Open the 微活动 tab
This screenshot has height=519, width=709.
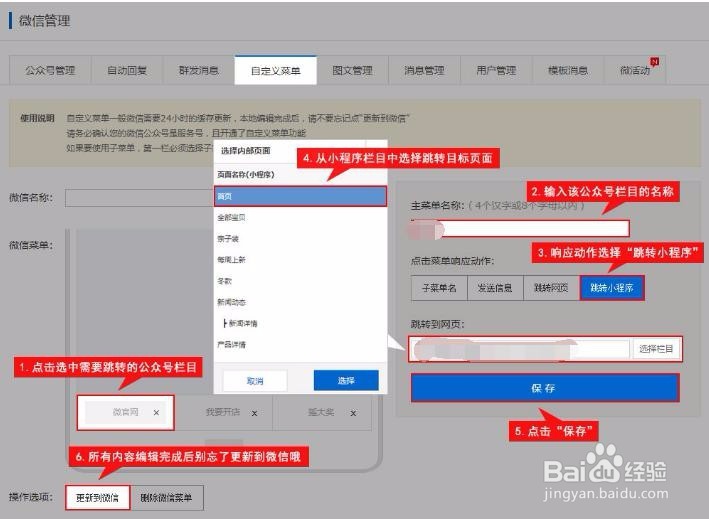click(x=635, y=71)
